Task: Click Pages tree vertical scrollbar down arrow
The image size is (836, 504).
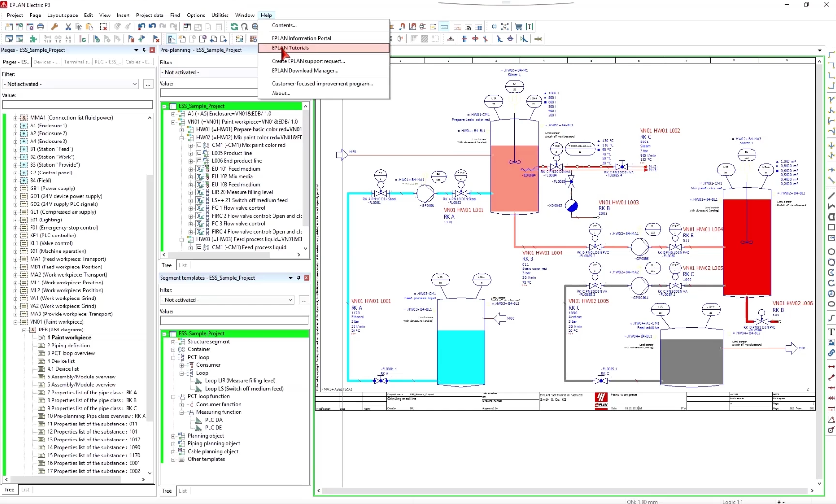Action: (150, 473)
